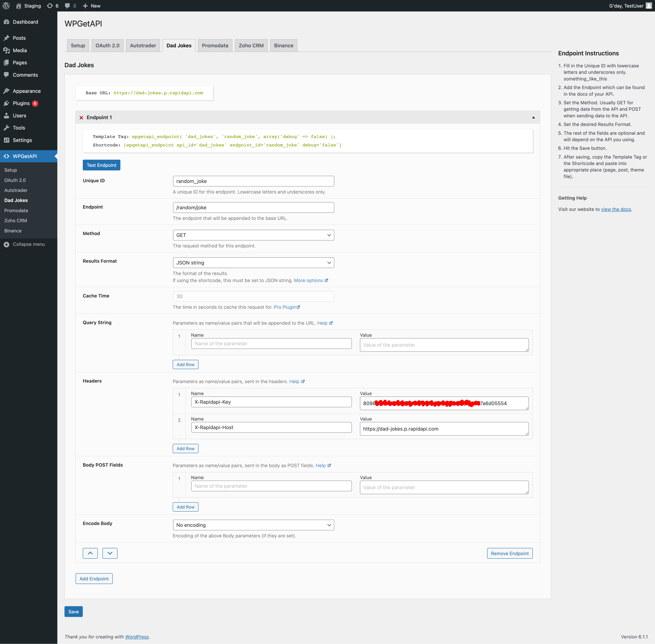Image resolution: width=655 pixels, height=644 pixels.
Task: Click the Remove Endpoint button
Action: [x=510, y=553]
